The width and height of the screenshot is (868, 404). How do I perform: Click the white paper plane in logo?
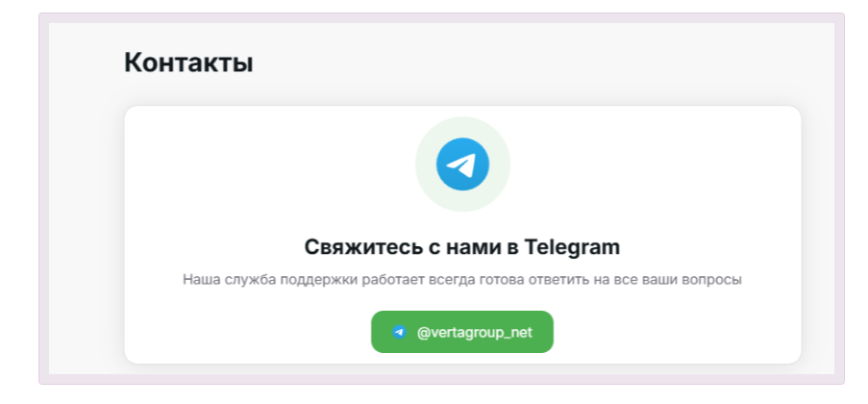461,164
